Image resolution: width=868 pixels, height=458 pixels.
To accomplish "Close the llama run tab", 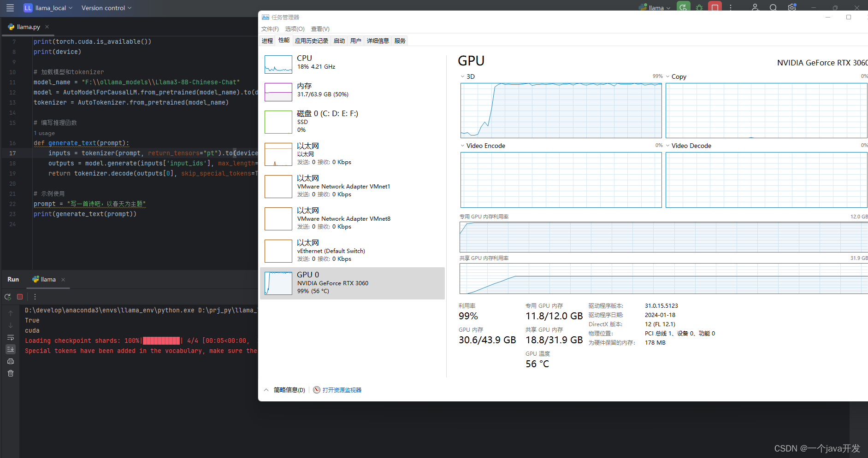I will click(x=63, y=280).
